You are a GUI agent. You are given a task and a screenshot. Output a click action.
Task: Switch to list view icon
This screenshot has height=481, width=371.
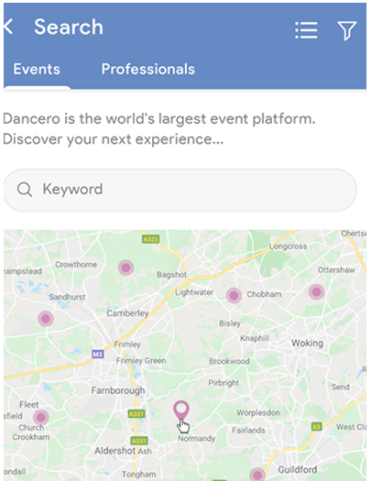coord(306,30)
